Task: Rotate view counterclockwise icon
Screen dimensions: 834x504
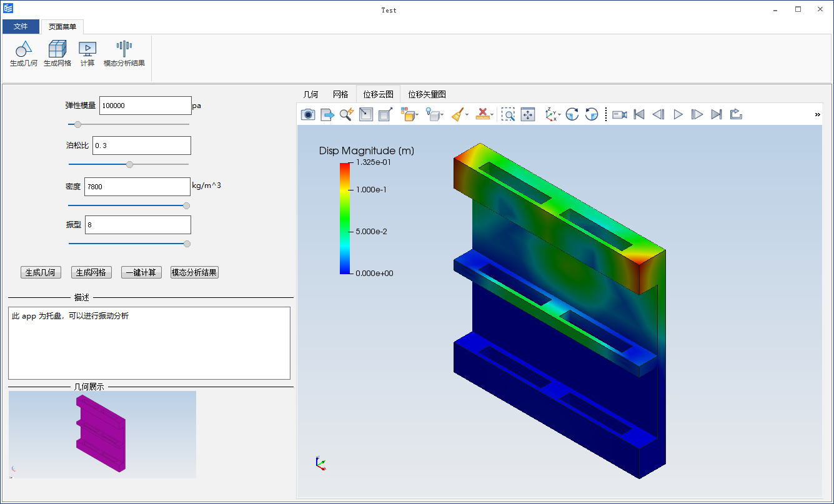Action: pos(592,114)
